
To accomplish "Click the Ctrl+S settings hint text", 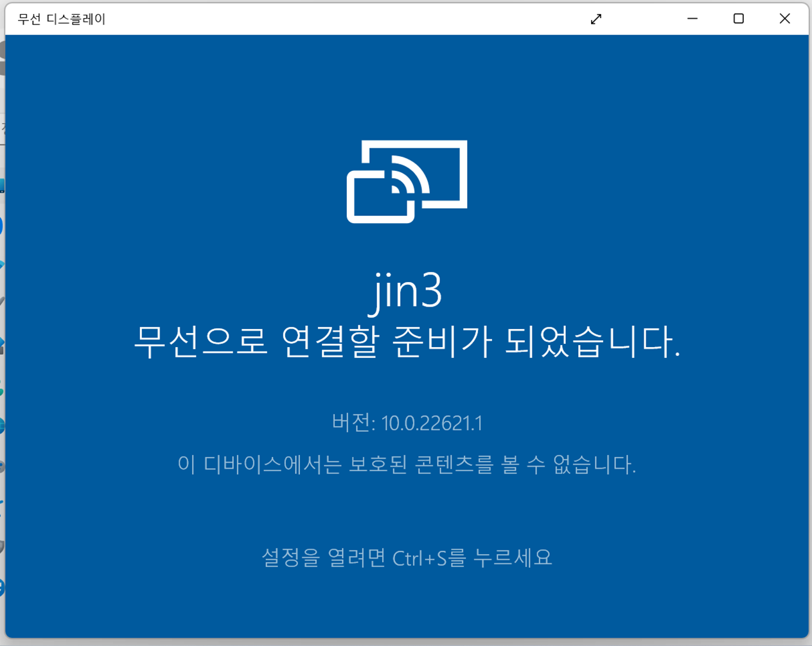I will [x=407, y=557].
